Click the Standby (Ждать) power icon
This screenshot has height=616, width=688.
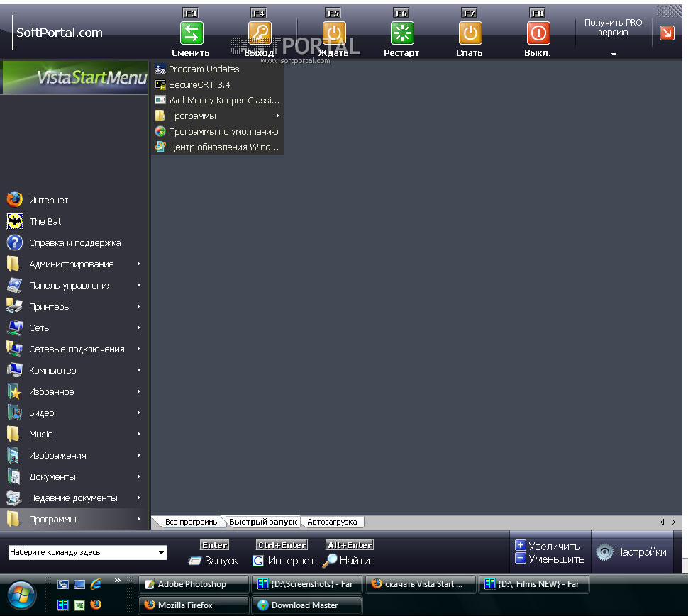(x=334, y=33)
